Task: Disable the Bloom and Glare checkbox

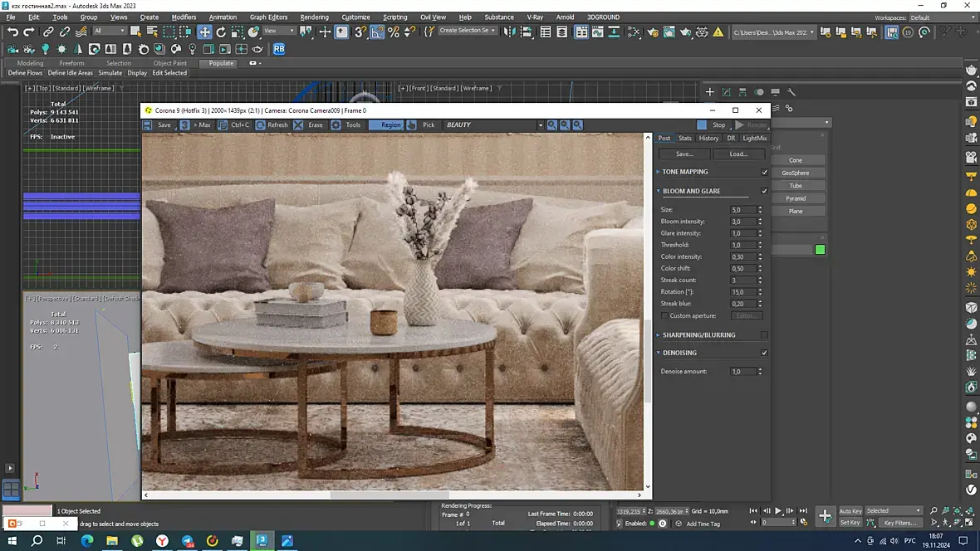Action: pyautogui.click(x=764, y=191)
